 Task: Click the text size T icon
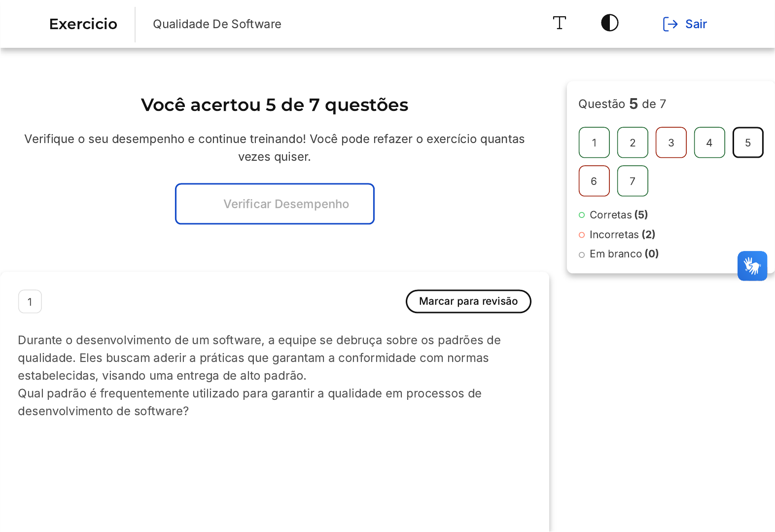559,23
